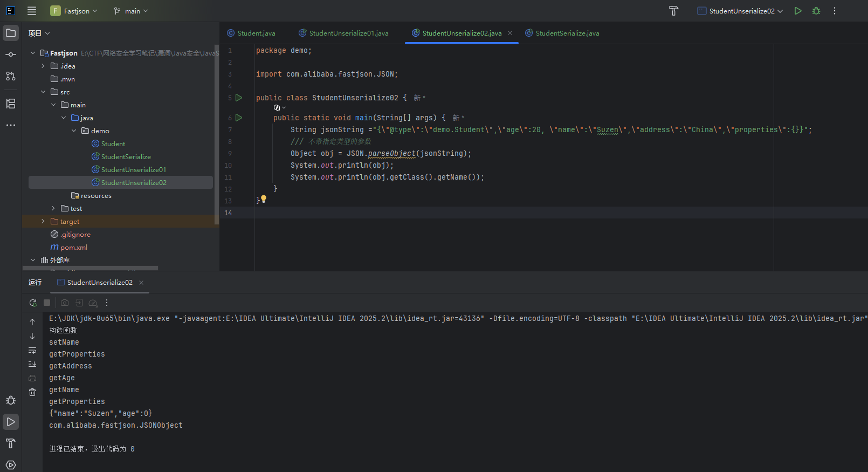This screenshot has height=472, width=868.
Task: Open the Debug tool window
Action: (x=11, y=400)
